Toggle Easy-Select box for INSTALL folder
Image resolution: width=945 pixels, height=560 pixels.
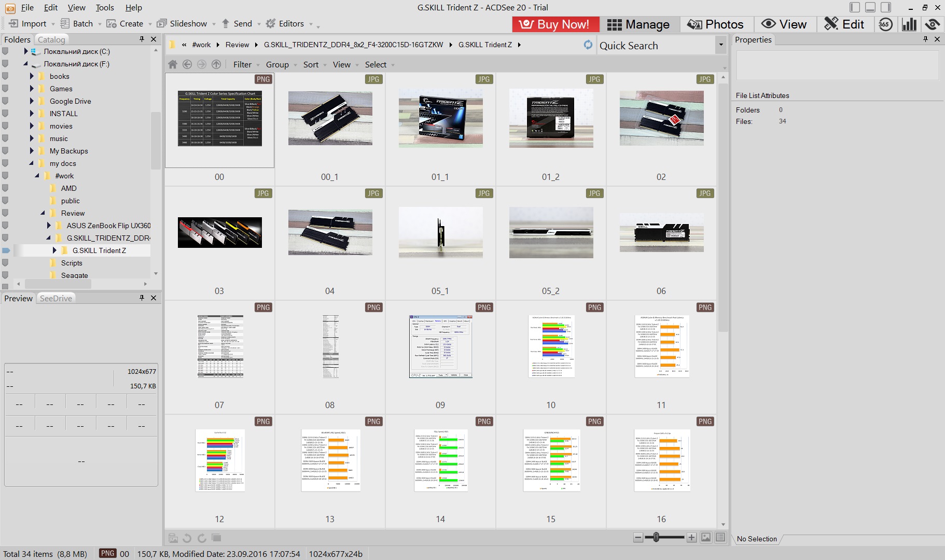(5, 114)
